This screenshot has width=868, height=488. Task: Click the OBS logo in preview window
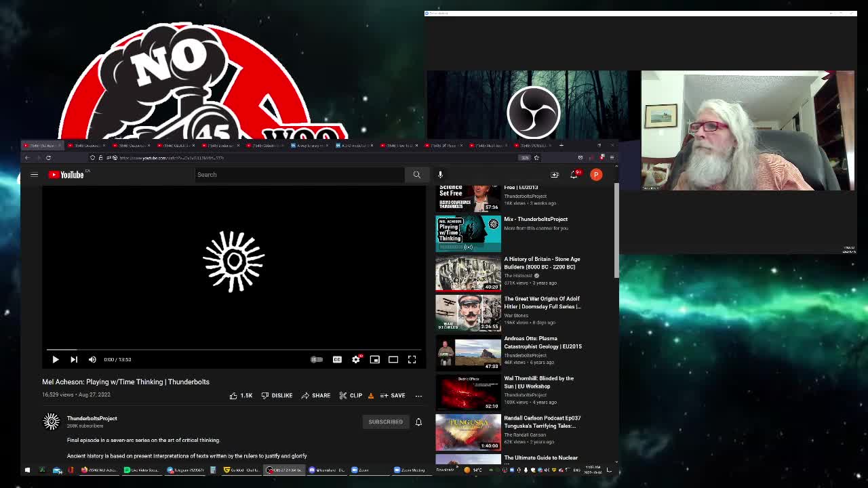533,112
